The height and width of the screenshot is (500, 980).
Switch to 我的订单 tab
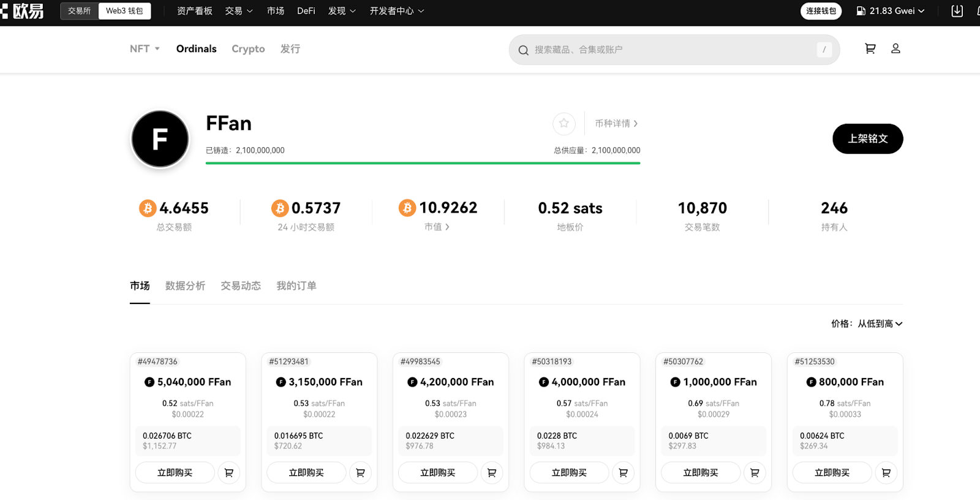[x=296, y=286]
